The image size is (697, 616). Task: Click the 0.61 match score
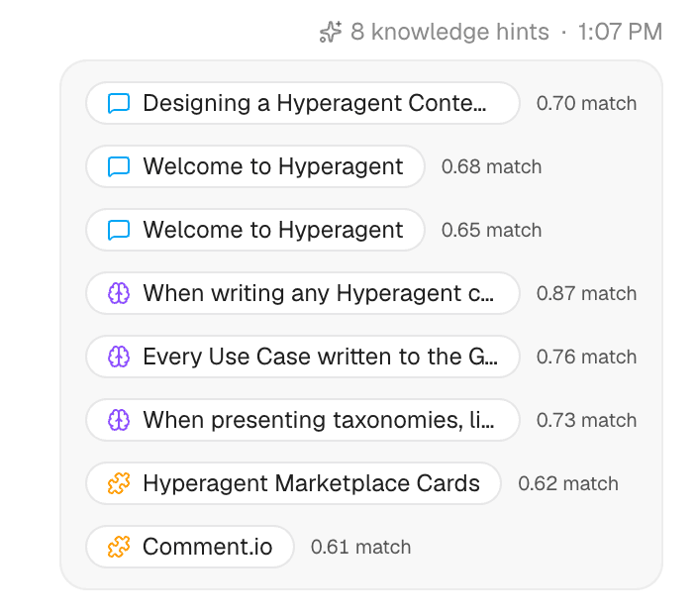pos(360,547)
